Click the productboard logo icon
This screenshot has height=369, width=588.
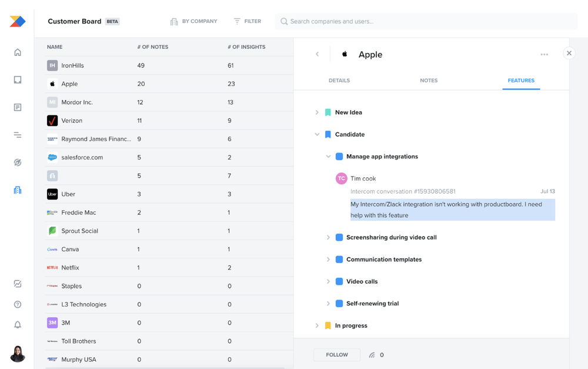[x=18, y=21]
